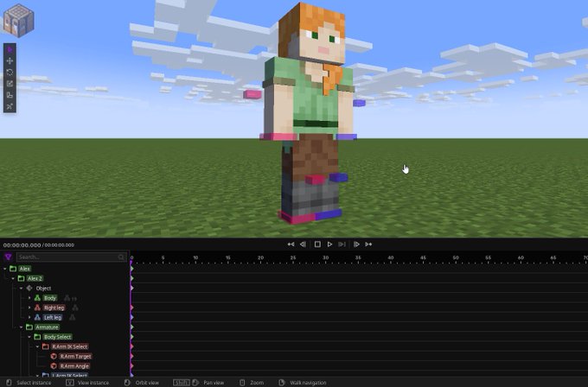This screenshot has height=387, width=588.
Task: Click the Right leg keyframe at frame 0
Action: (x=131, y=308)
